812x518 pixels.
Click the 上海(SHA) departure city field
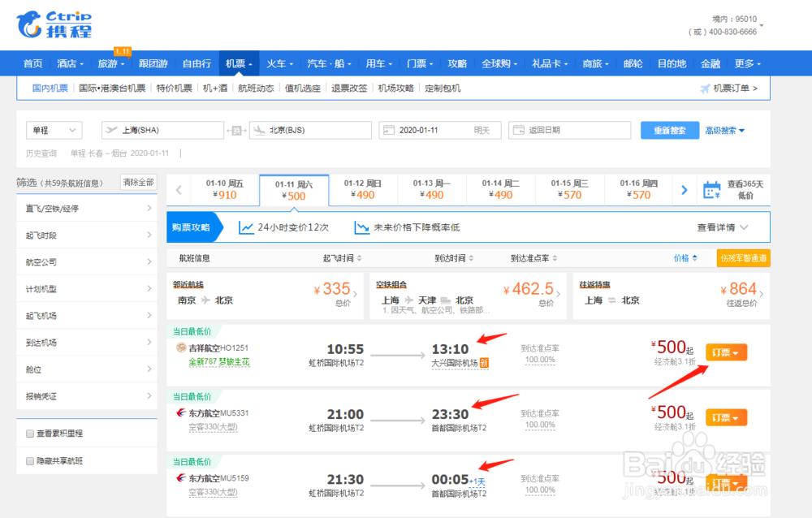coord(162,130)
